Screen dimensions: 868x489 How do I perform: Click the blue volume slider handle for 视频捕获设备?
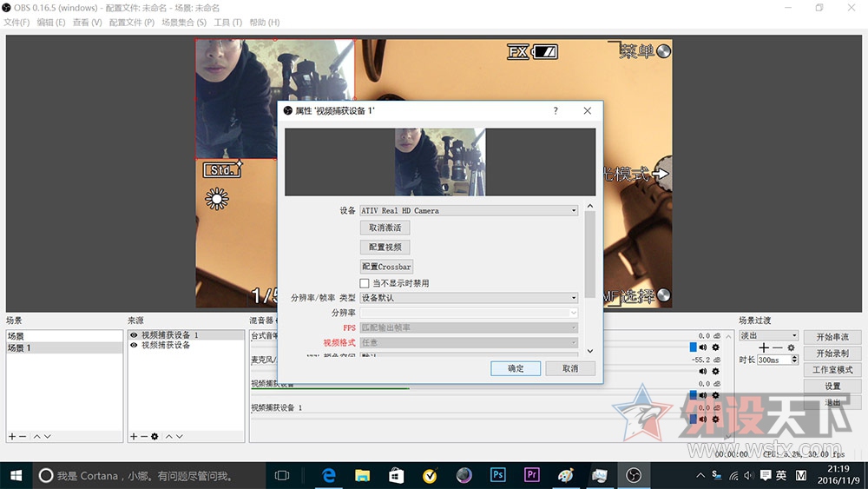tap(693, 395)
